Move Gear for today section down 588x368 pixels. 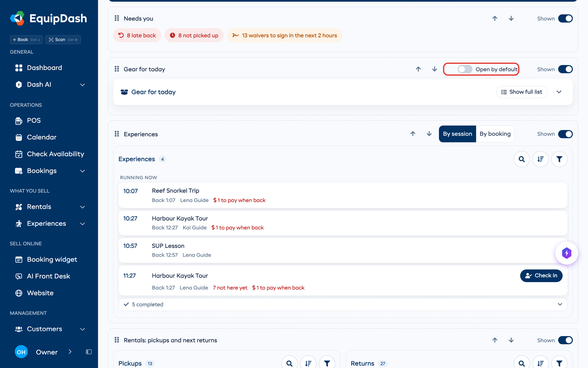click(x=435, y=69)
